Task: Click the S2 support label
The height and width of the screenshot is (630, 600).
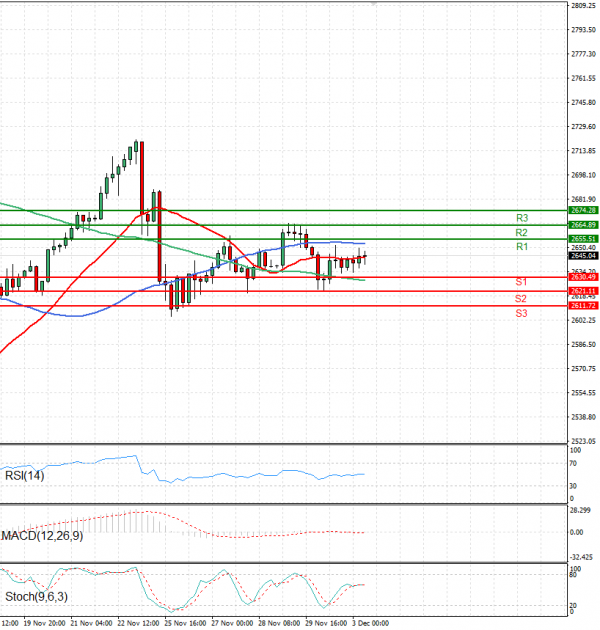Action: (520, 299)
